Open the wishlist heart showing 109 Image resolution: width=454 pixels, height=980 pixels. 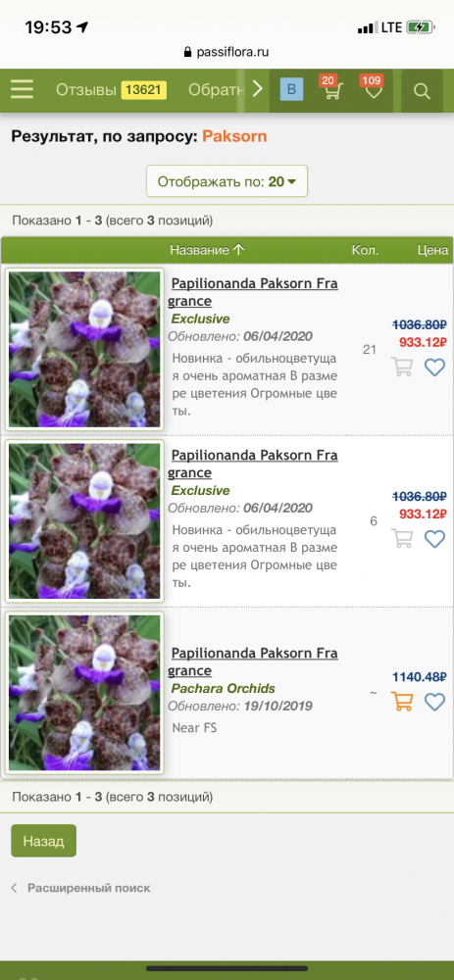pos(374,91)
